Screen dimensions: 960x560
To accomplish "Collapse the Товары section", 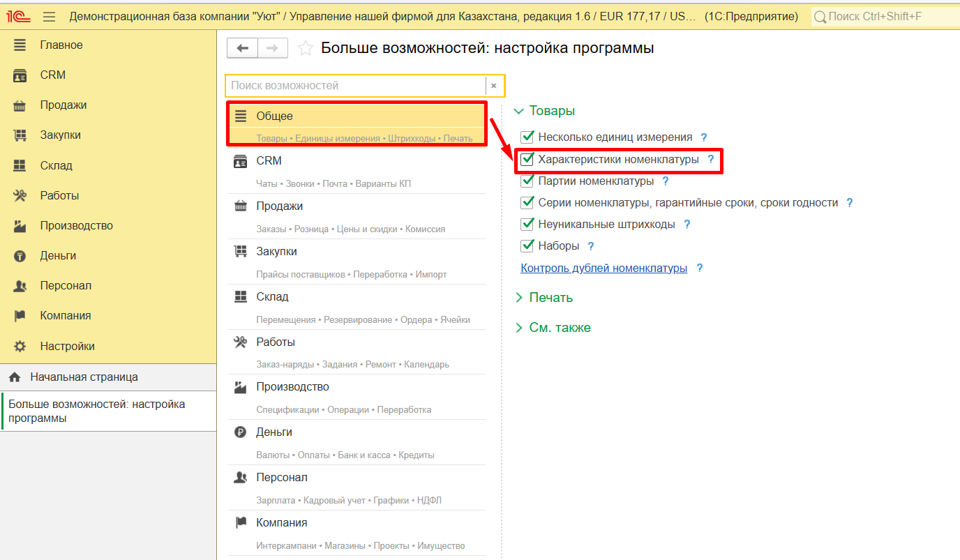I will pos(518,111).
